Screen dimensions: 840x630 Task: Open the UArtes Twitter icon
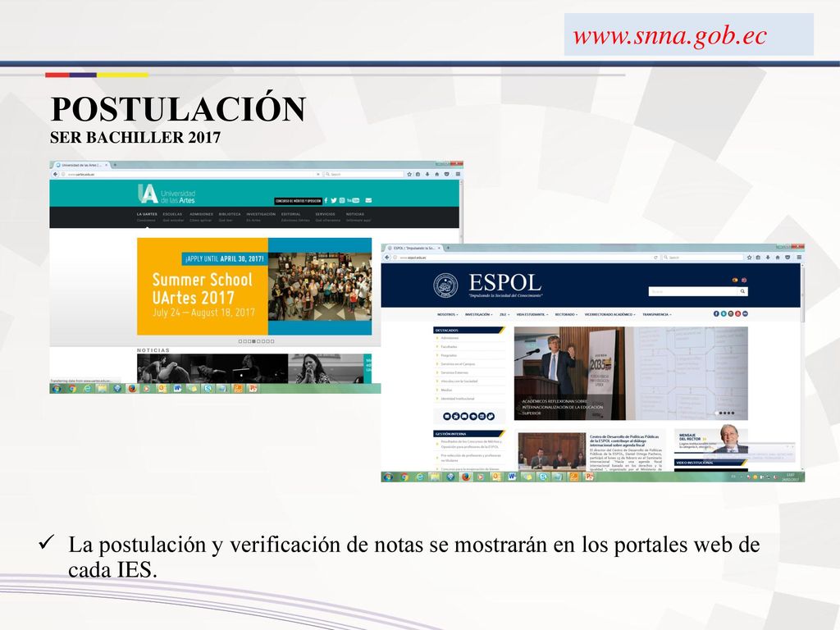tap(334, 200)
